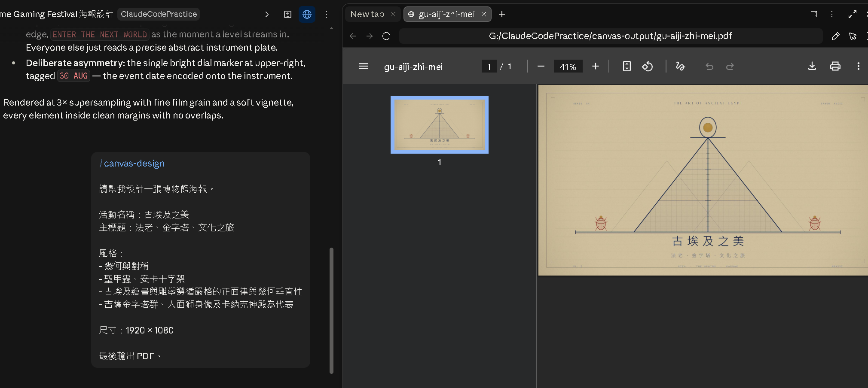
Task: Click the fit to page icon
Action: [x=627, y=66]
